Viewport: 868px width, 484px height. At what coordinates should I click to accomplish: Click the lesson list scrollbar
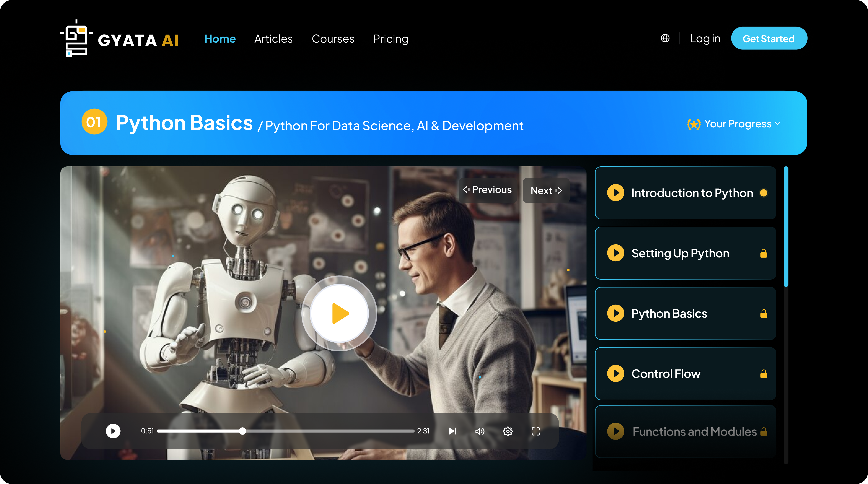786,226
